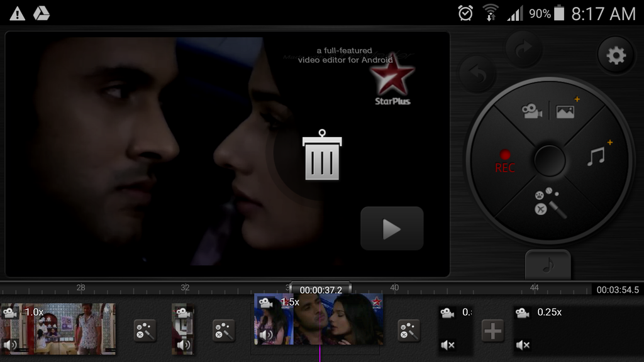Tap the warning triangle in the status bar
The image size is (644, 362).
17,14
